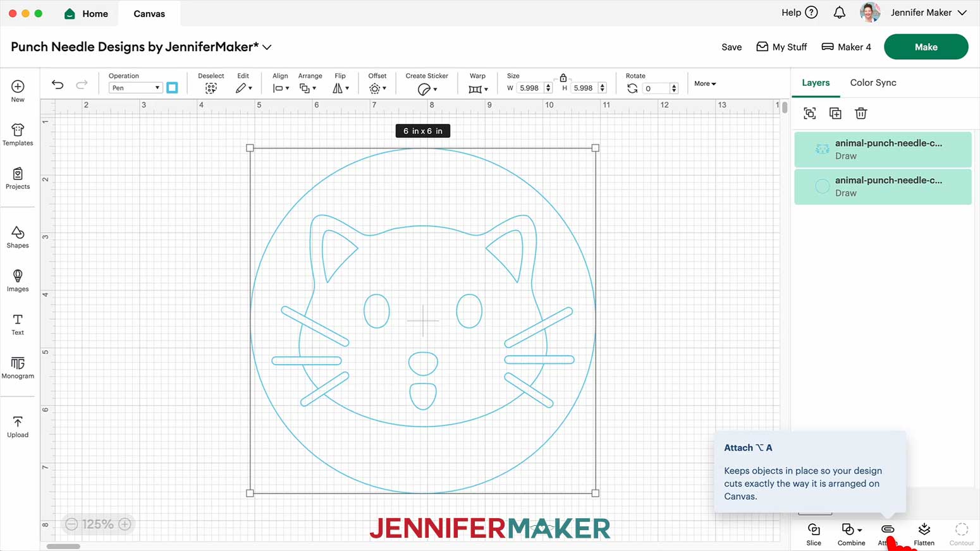Expand the Offset options
The width and height of the screenshot is (980, 551).
coord(377,88)
